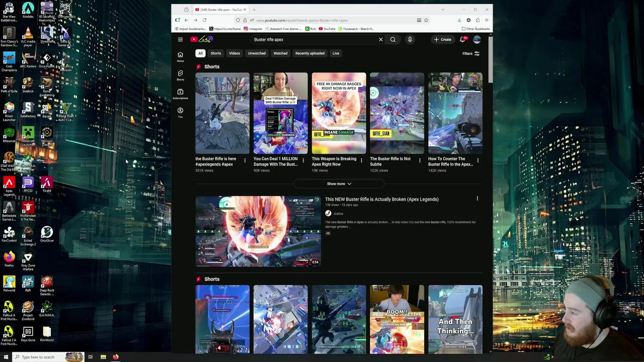This screenshot has width=644, height=362.
Task: Open the You page in sidebar
Action: point(180,112)
